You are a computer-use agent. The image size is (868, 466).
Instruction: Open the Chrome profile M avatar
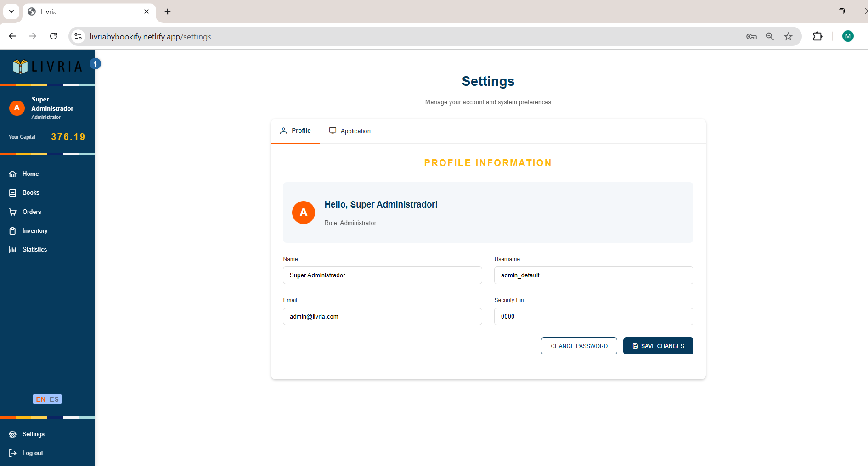(848, 36)
